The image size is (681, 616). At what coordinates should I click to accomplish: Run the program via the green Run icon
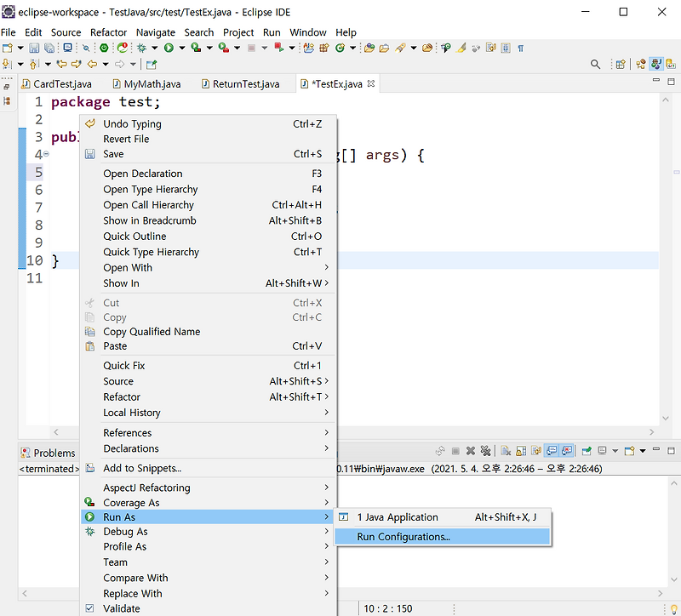(x=169, y=48)
